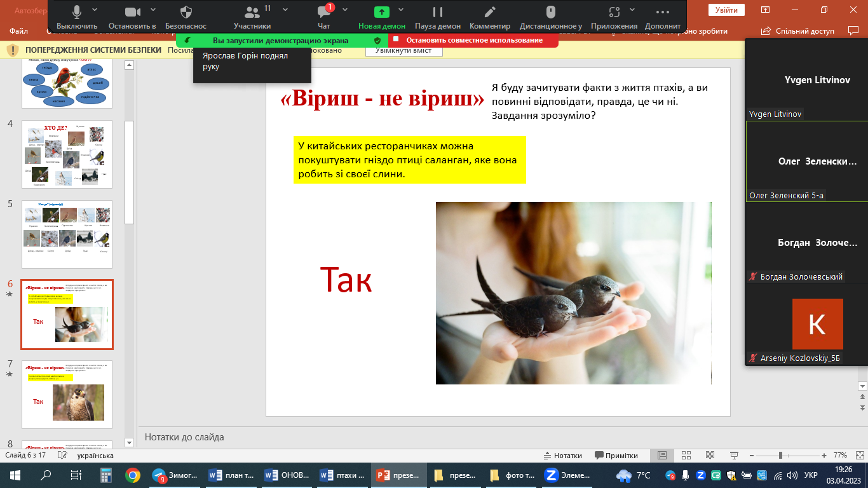Viewport: 868px width, 488px height.
Task: Click українська language in status bar
Action: point(95,456)
